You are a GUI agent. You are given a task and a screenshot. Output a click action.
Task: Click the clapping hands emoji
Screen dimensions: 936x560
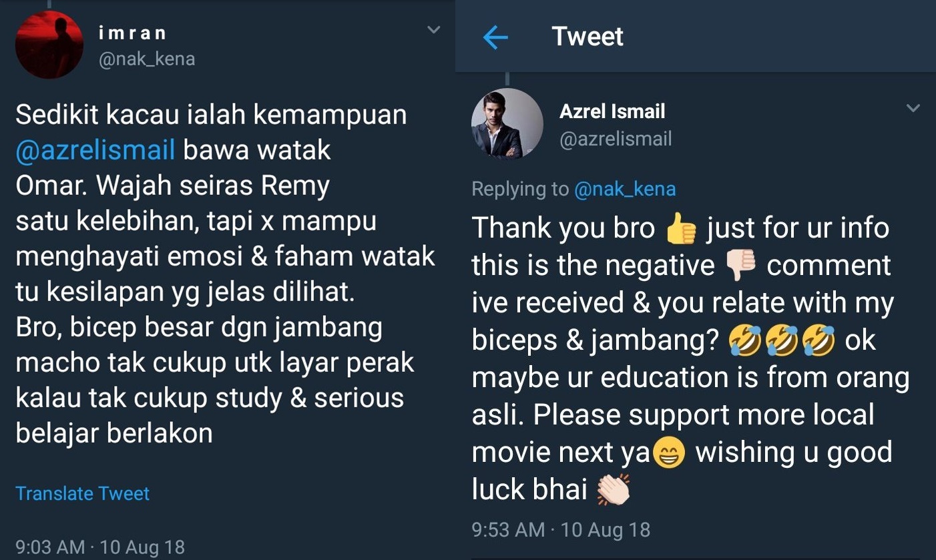(613, 492)
